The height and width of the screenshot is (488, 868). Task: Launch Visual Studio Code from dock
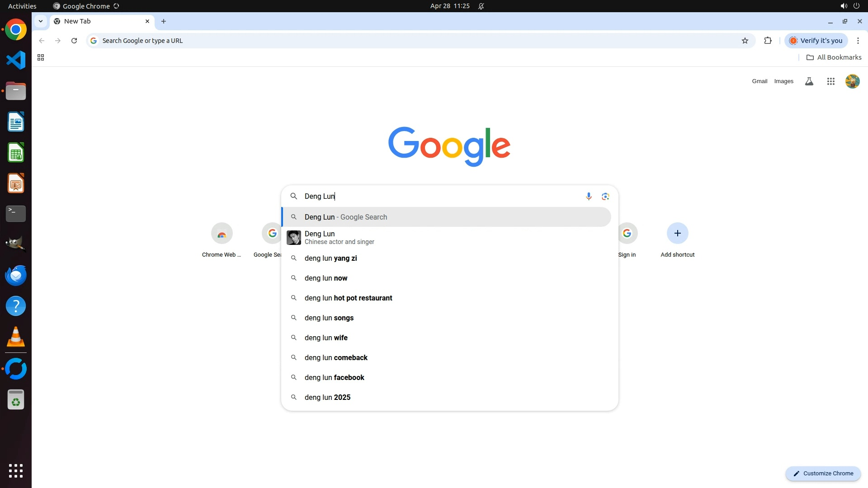[x=16, y=60]
